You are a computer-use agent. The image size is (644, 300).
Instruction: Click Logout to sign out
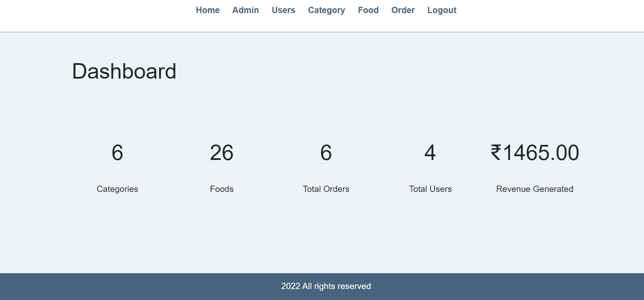pyautogui.click(x=442, y=10)
